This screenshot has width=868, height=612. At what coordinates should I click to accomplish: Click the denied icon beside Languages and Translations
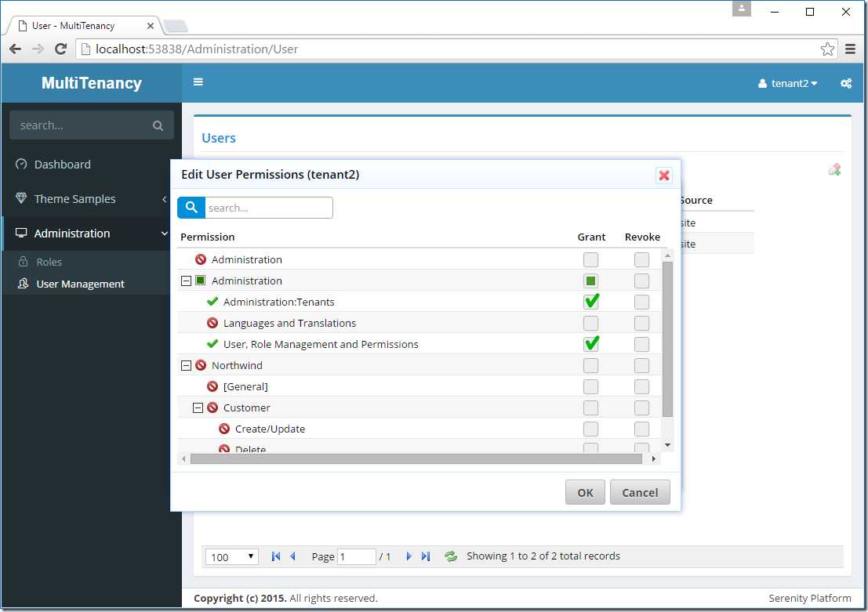click(212, 323)
